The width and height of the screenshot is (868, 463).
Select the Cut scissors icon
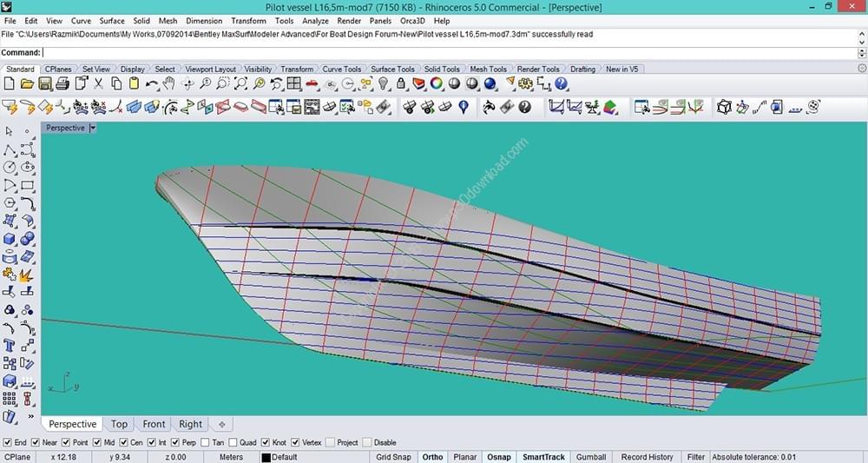point(98,83)
